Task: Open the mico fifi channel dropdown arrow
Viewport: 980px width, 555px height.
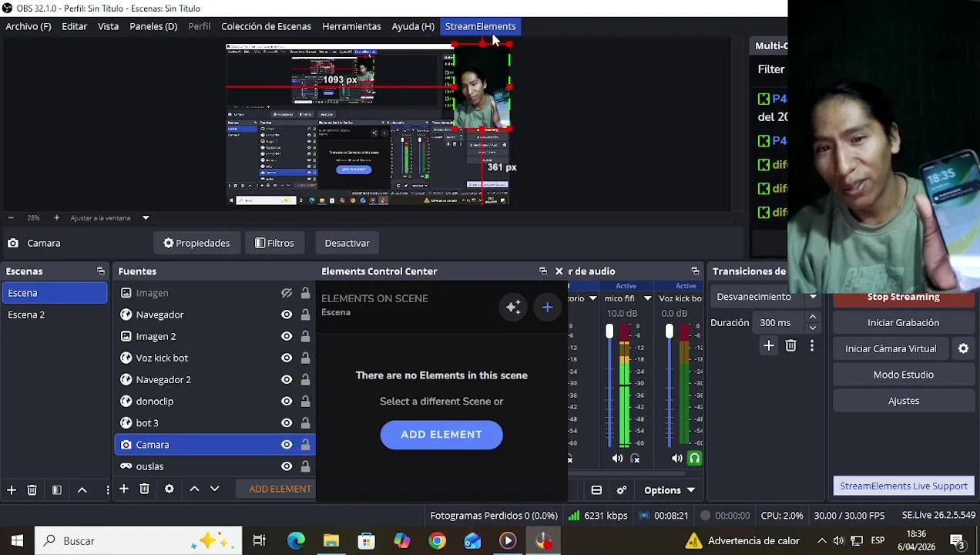Action: 647,298
